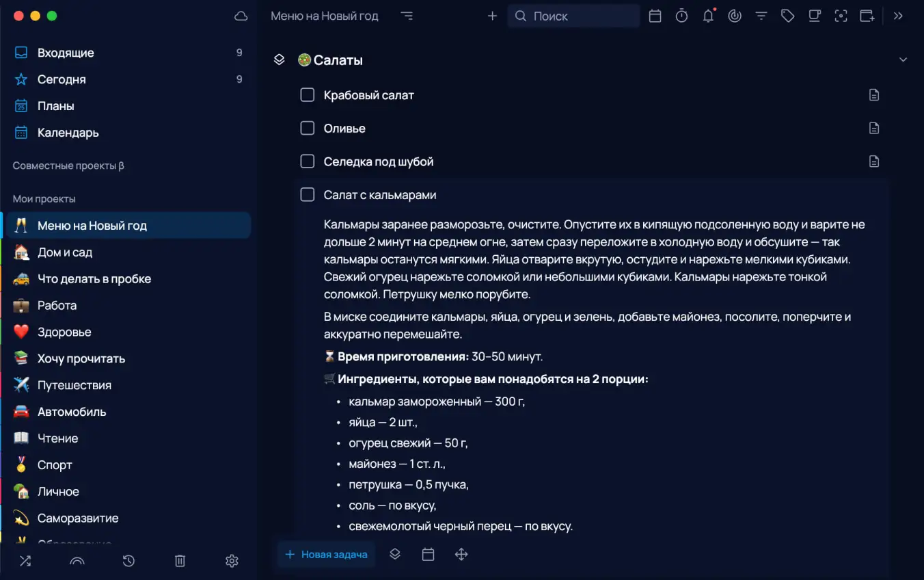Open the tags panel icon
Image resolution: width=924 pixels, height=580 pixels.
tap(787, 15)
